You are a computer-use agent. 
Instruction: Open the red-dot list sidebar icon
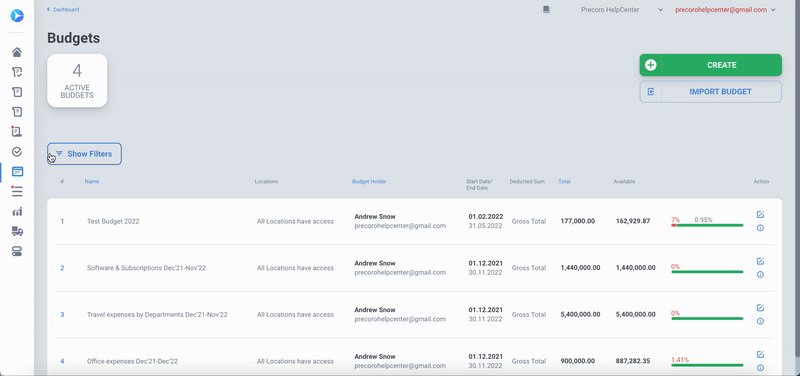pyautogui.click(x=17, y=191)
